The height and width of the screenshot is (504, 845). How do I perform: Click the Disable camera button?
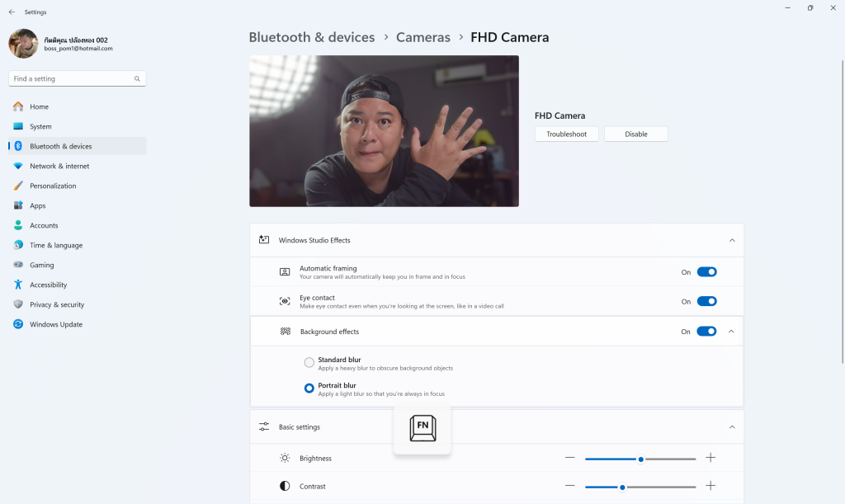[636, 134]
